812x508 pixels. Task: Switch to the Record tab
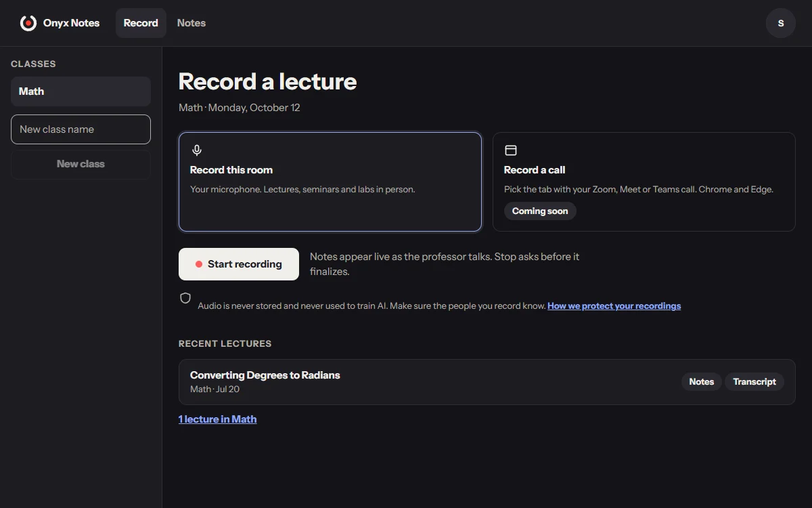pos(141,23)
